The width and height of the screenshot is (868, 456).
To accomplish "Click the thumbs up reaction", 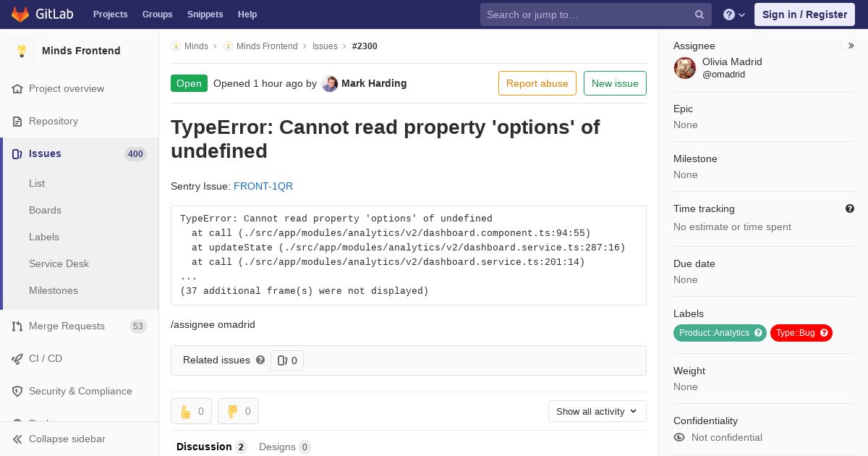I will tap(191, 411).
